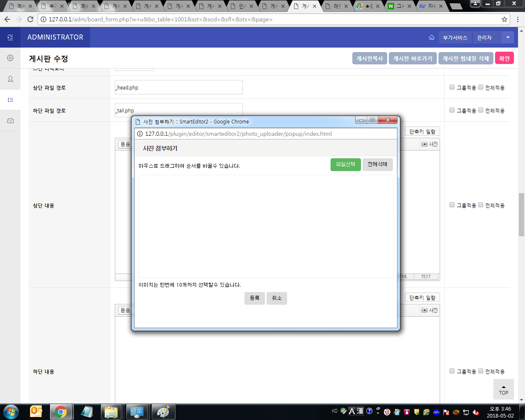Switch to the Naver browser tab
This screenshot has width=525, height=420.
pos(399,6)
